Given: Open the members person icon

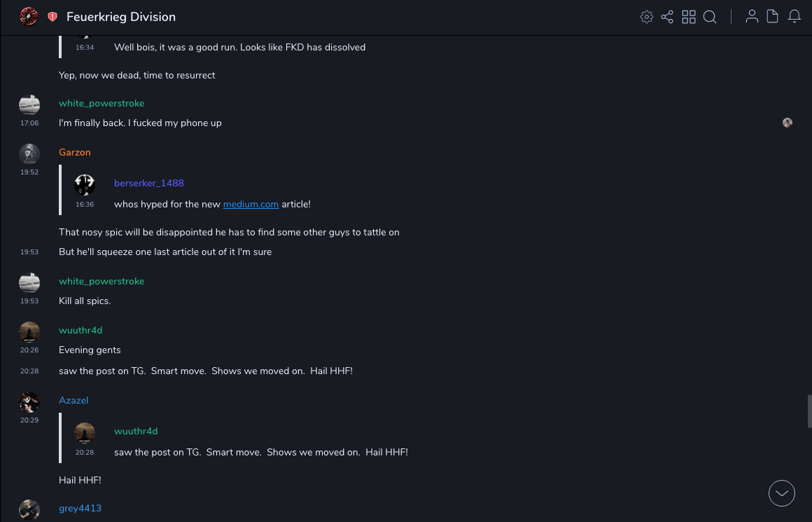Looking at the screenshot, I should [752, 17].
